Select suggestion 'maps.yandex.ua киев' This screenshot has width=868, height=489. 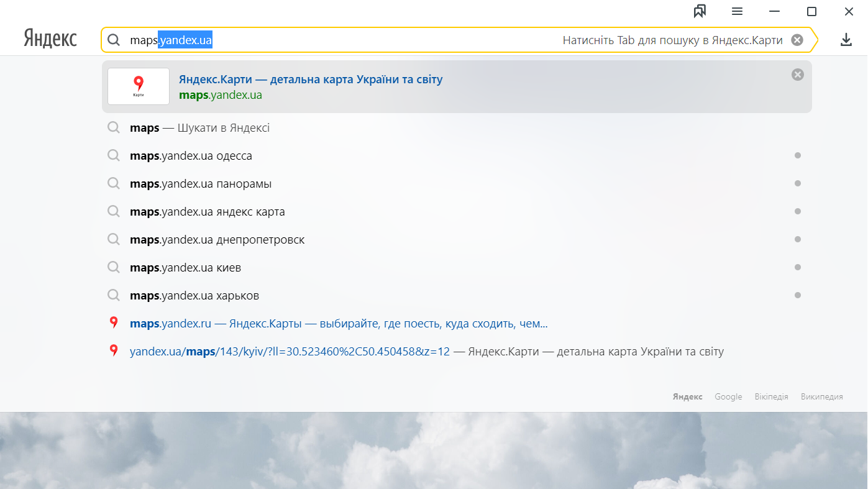point(457,268)
